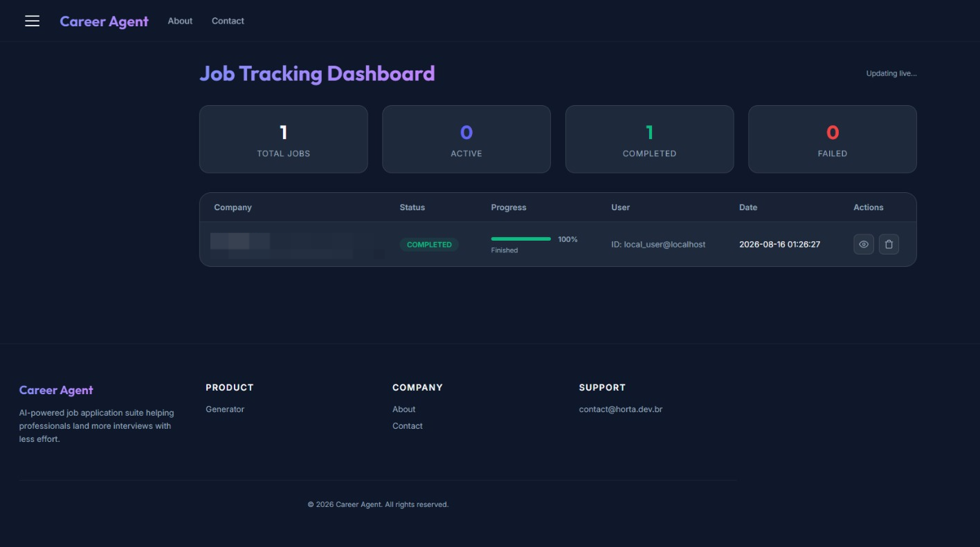This screenshot has width=980, height=547.
Task: Click the footer copyright notice
Action: point(378,505)
